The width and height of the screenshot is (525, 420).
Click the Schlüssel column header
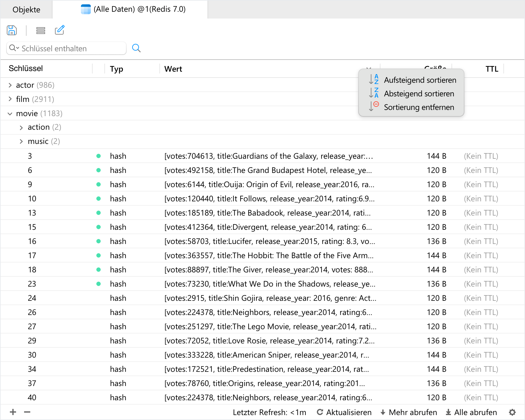tap(26, 68)
